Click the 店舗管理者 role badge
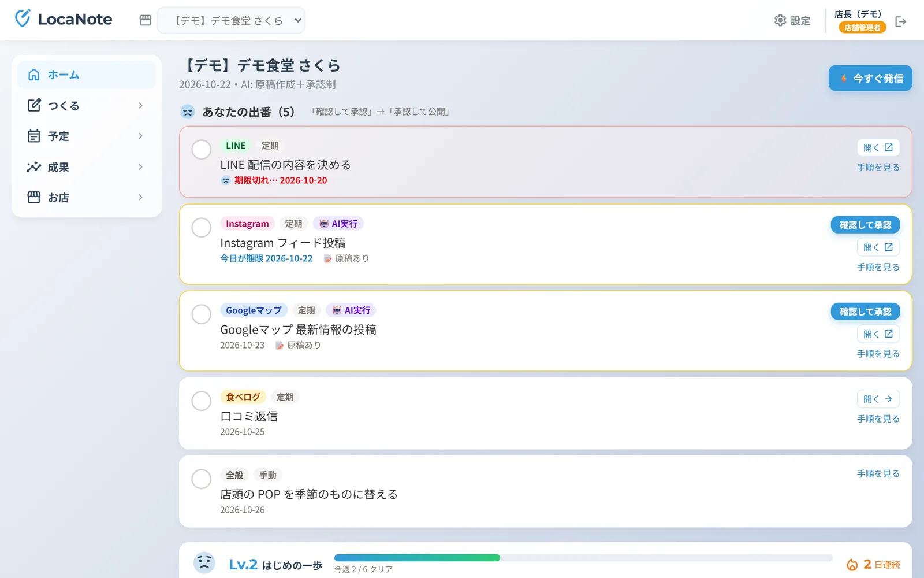This screenshot has width=924, height=578. coord(862,28)
